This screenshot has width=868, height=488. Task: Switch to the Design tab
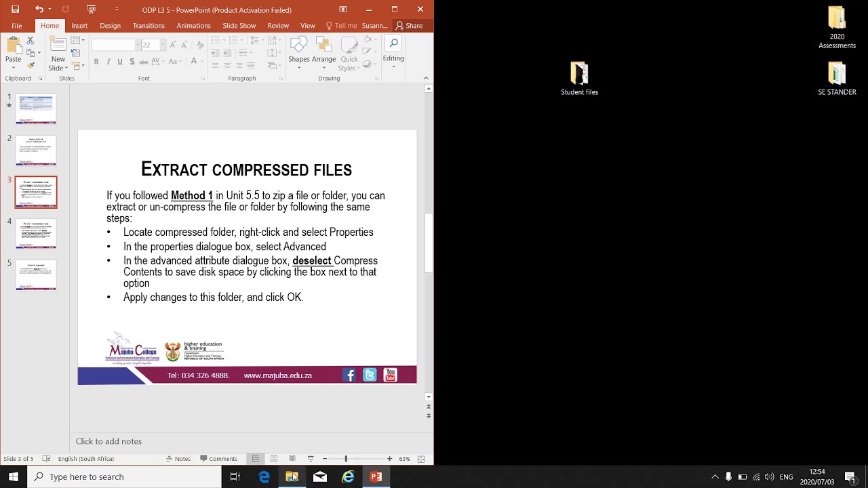110,26
